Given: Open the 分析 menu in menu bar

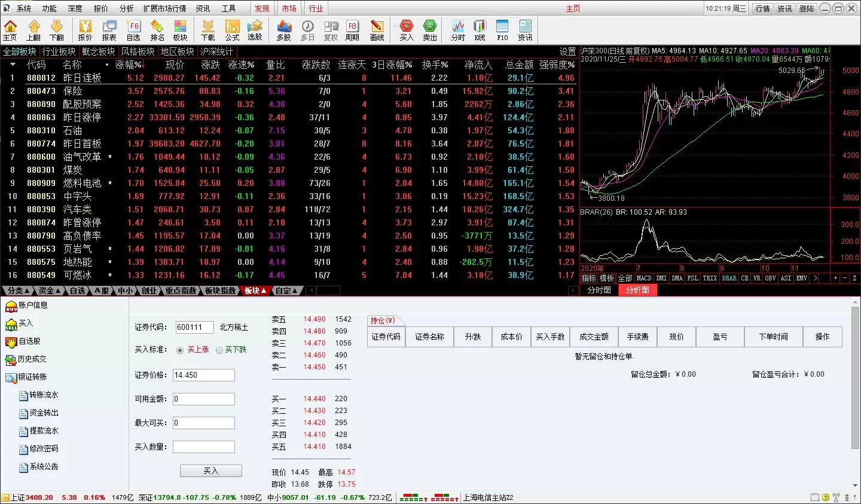Looking at the screenshot, I should (126, 8).
